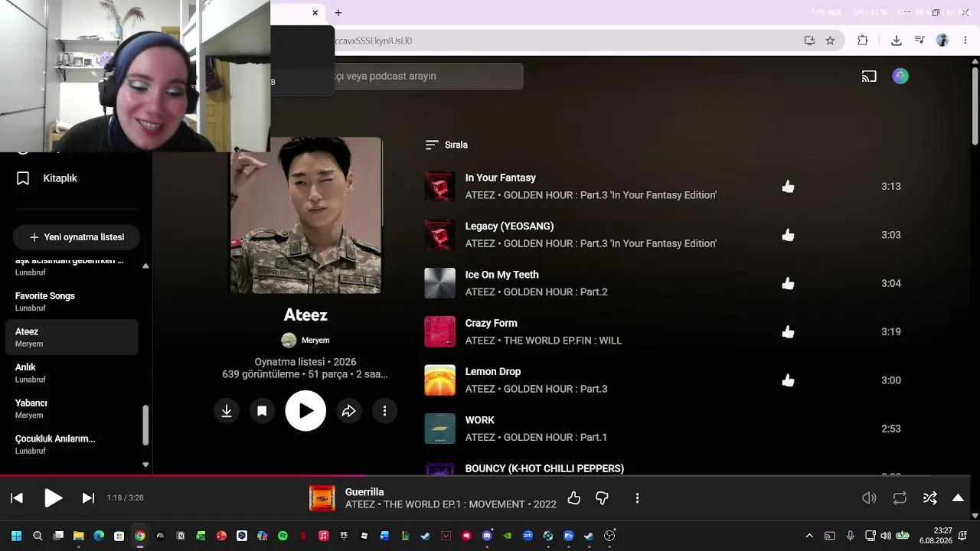The image size is (980, 551).
Task: Click the sidebar playlist list scroll-down arrow
Action: coord(145,465)
